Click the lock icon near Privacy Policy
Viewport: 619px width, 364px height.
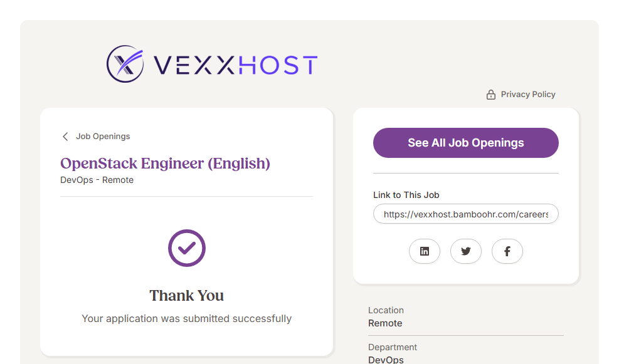click(491, 95)
